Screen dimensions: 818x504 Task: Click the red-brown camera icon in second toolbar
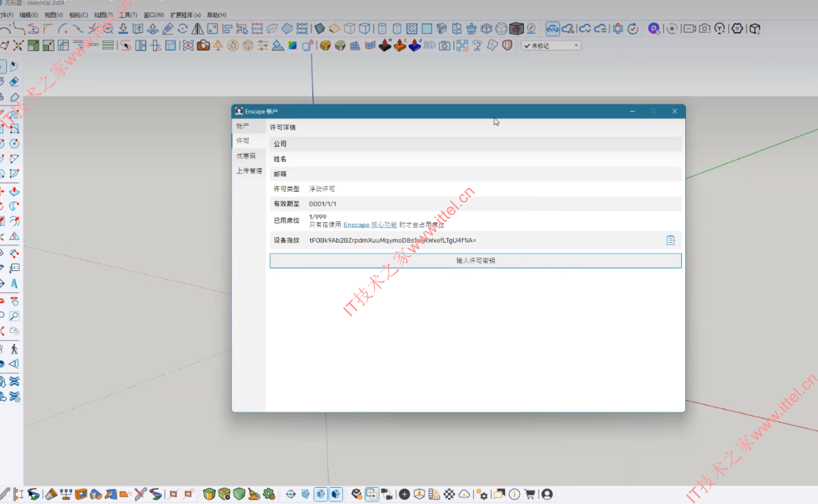(x=203, y=46)
